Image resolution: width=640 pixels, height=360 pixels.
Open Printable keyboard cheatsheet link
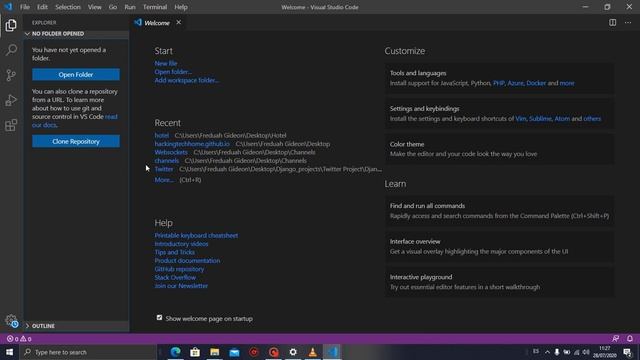196,236
